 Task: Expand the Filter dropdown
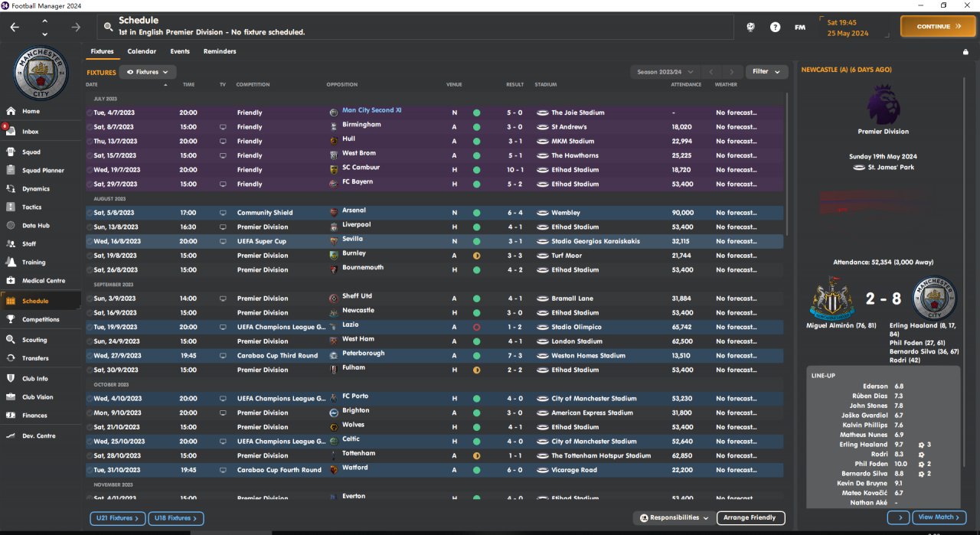pos(766,72)
